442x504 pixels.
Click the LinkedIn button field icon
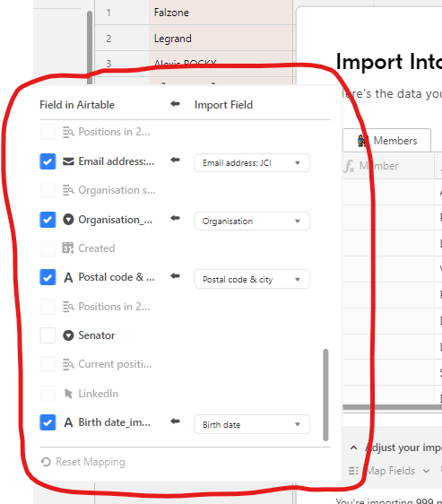[x=68, y=394]
